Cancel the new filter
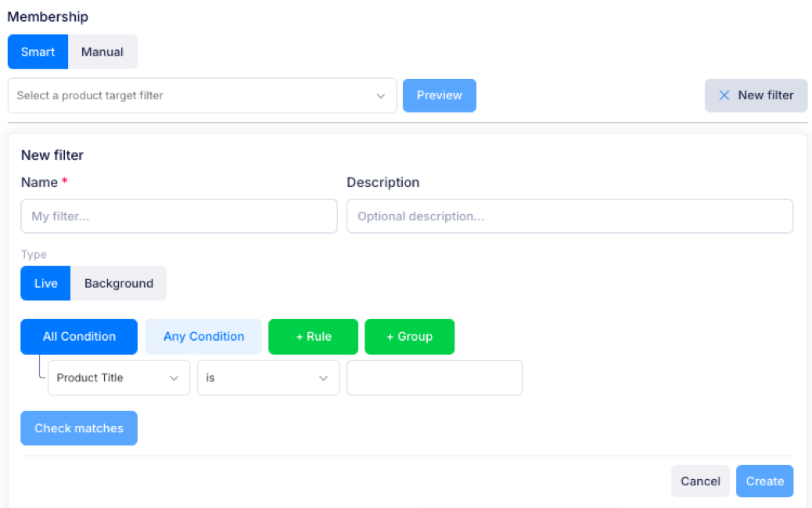Image resolution: width=812 pixels, height=508 pixels. pos(700,481)
